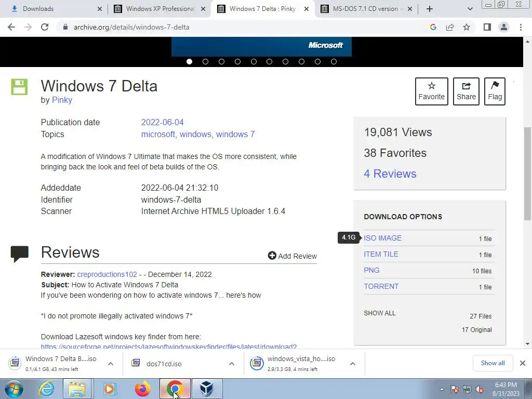This screenshot has height=399, width=532.
Task: Open the Chrome profile avatar
Action: tap(504, 27)
